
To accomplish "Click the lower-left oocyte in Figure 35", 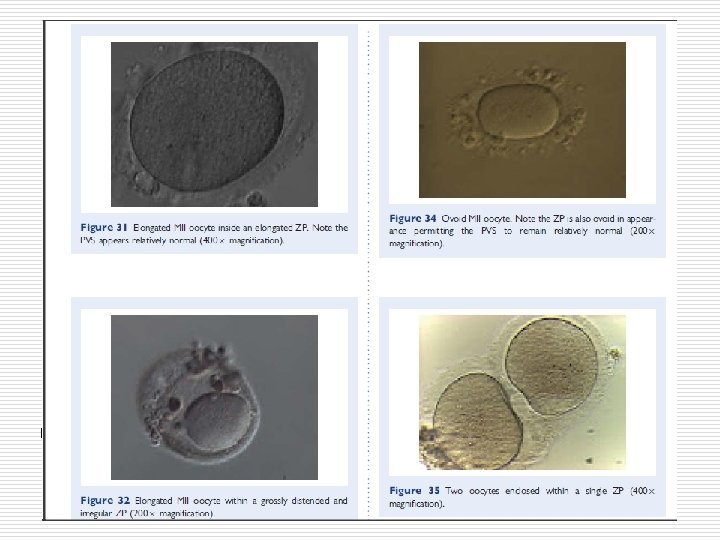I will coord(478,421).
